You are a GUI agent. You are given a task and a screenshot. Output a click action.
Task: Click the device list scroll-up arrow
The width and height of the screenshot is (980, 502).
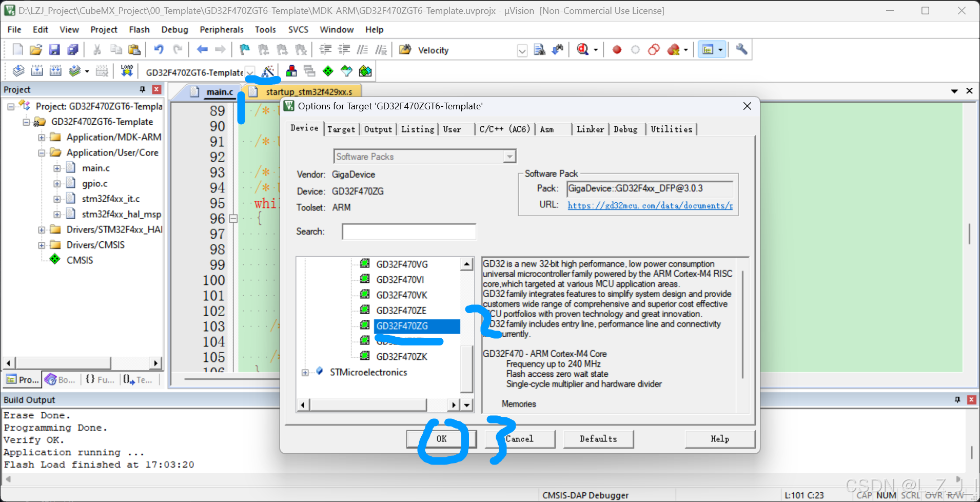click(466, 264)
